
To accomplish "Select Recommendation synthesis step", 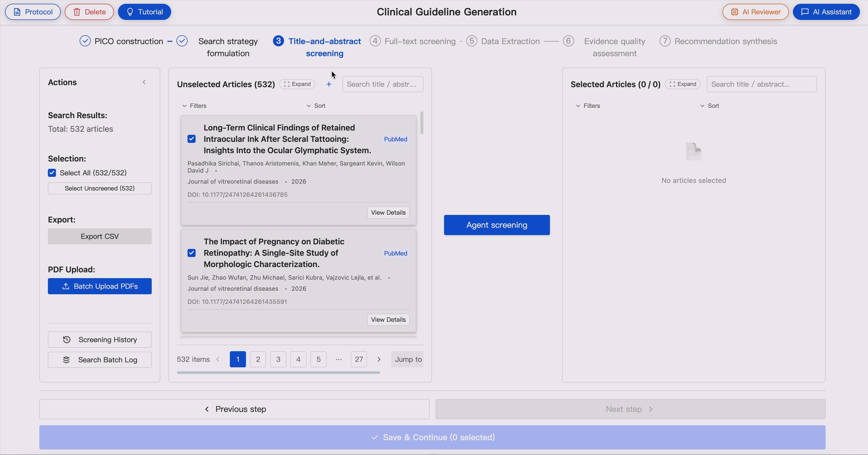I will (718, 41).
